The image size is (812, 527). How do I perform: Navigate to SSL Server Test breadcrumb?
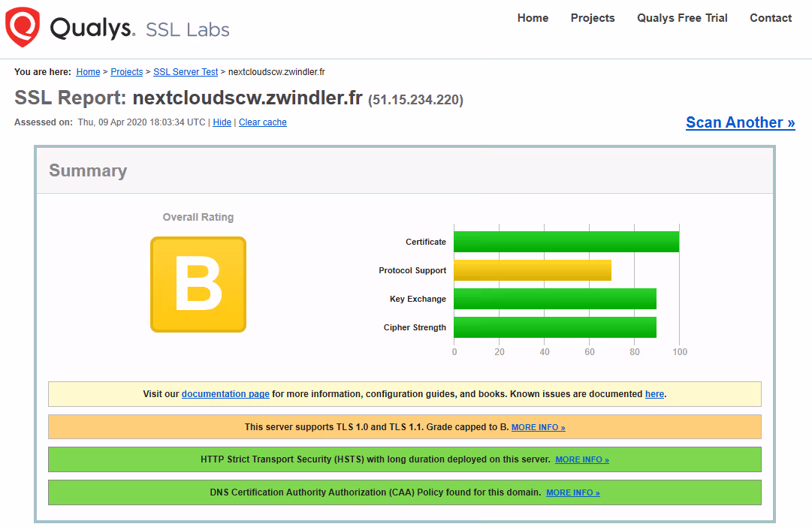pyautogui.click(x=186, y=72)
